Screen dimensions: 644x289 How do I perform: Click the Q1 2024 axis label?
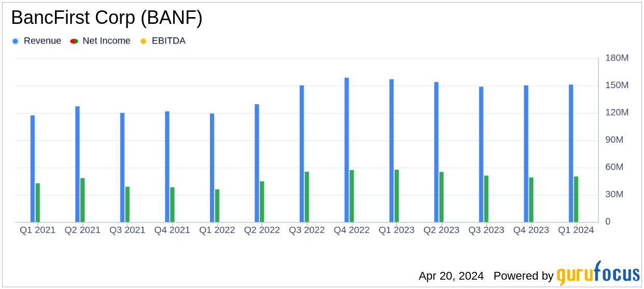[x=576, y=230]
